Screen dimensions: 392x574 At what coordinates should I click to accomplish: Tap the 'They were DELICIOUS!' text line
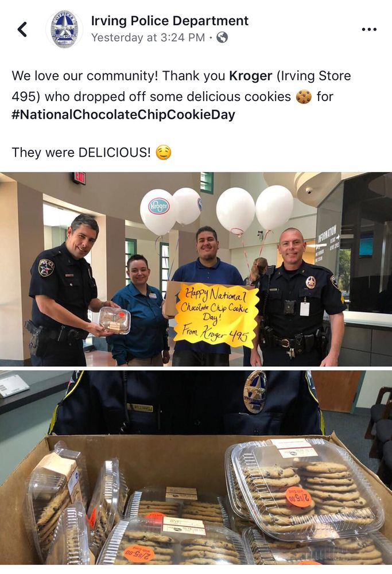click(81, 153)
